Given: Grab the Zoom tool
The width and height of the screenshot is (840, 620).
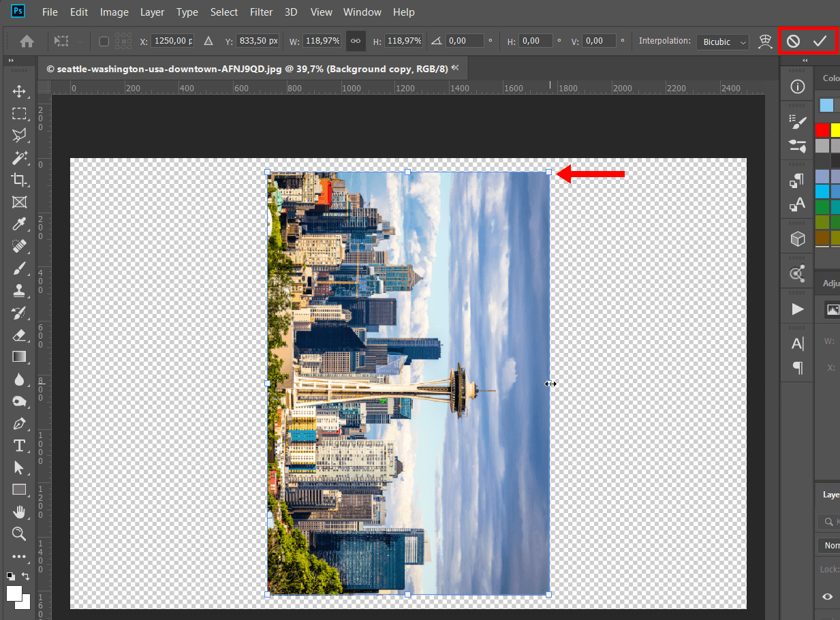Looking at the screenshot, I should pyautogui.click(x=19, y=534).
